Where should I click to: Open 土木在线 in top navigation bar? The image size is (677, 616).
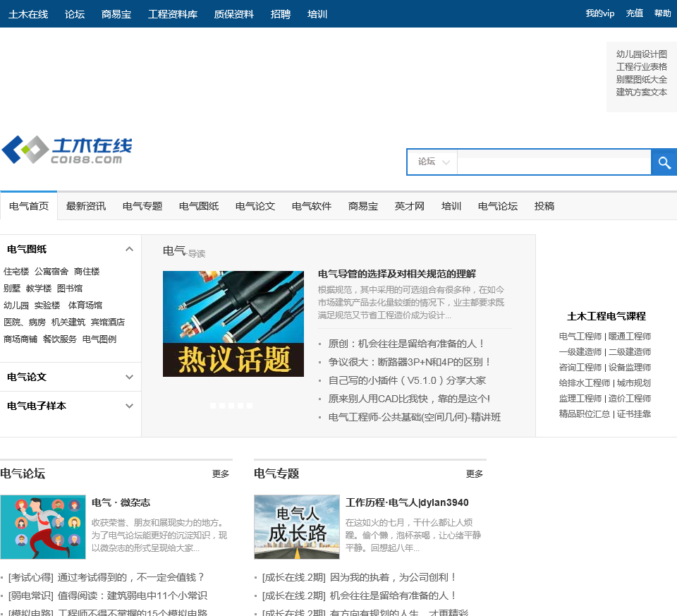click(x=28, y=14)
